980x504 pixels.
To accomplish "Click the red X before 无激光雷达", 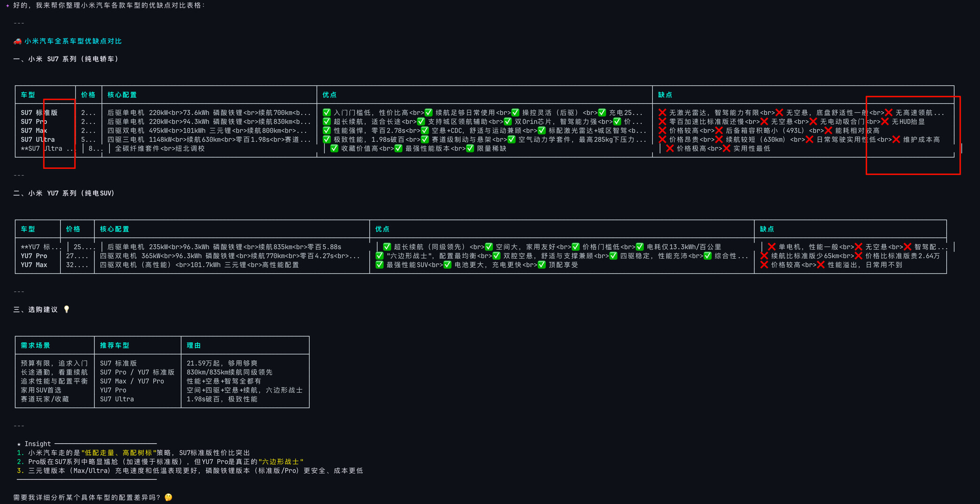I will tap(663, 113).
